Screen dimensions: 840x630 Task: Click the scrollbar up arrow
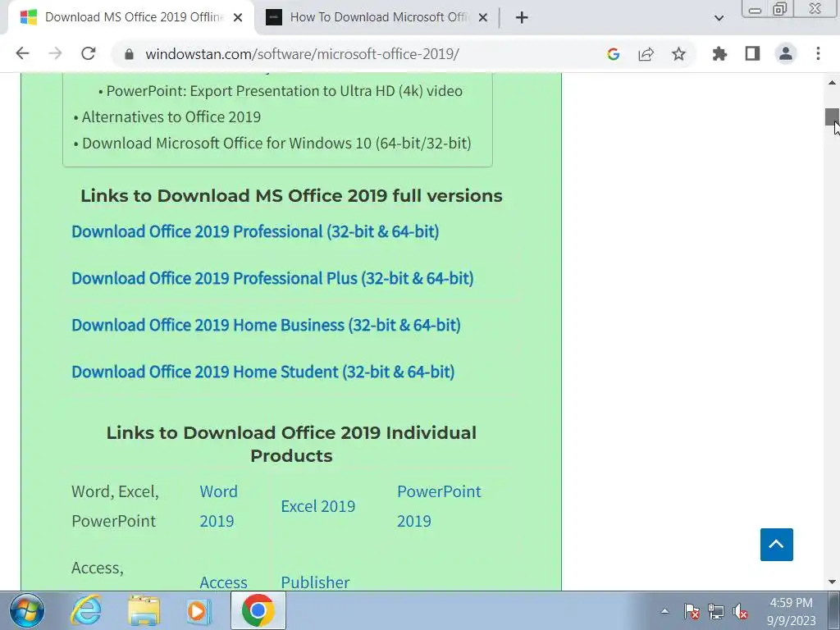point(832,83)
